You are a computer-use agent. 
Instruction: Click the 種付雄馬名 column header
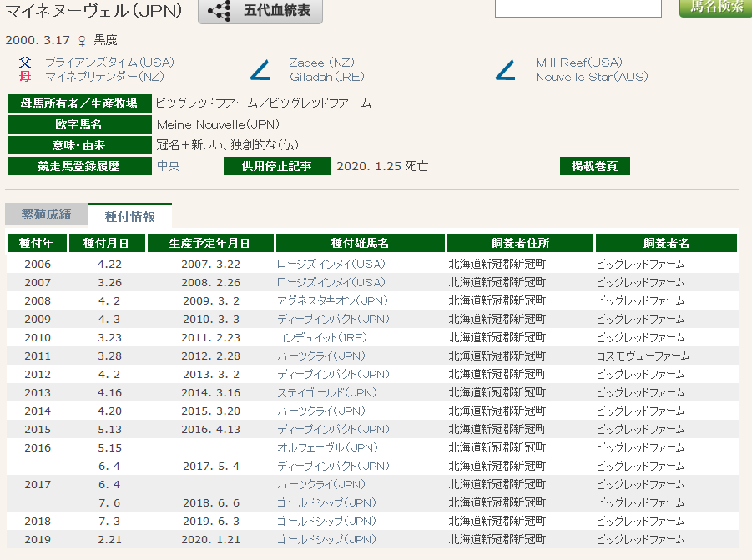point(359,243)
